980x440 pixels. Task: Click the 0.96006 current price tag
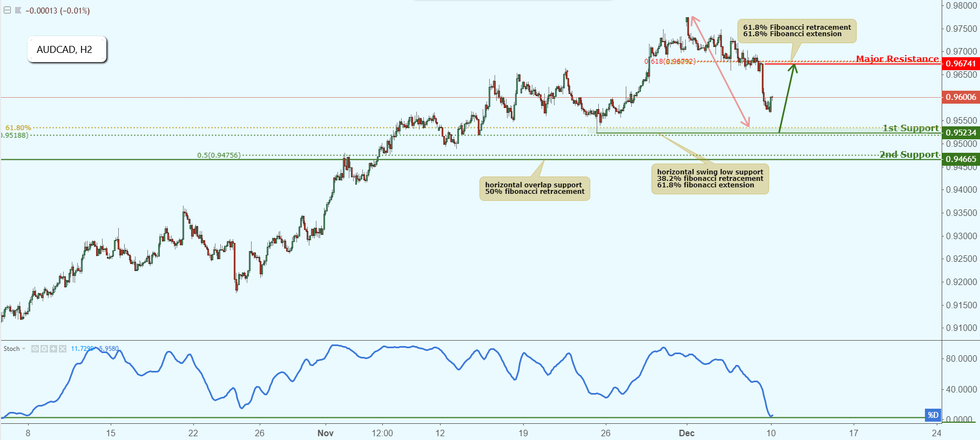[961, 97]
